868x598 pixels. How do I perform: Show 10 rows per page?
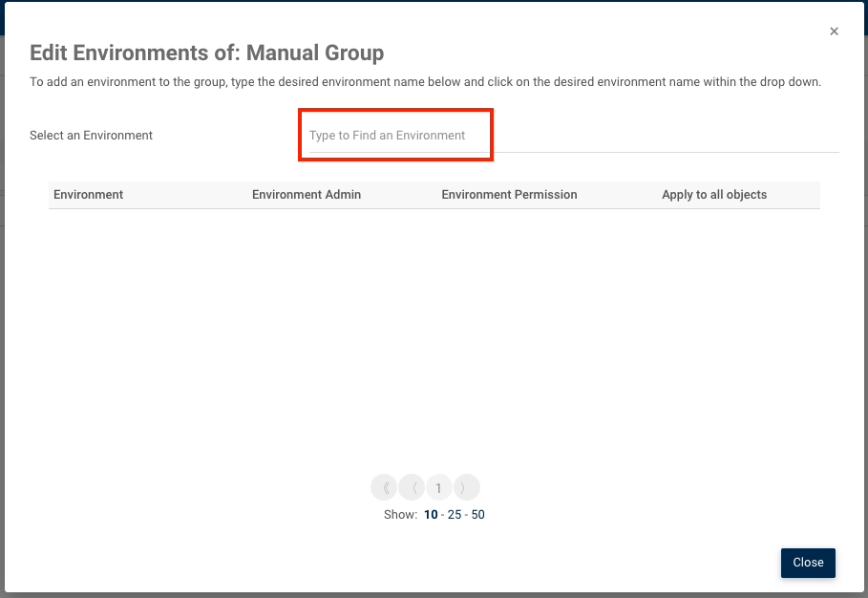pyautogui.click(x=431, y=515)
